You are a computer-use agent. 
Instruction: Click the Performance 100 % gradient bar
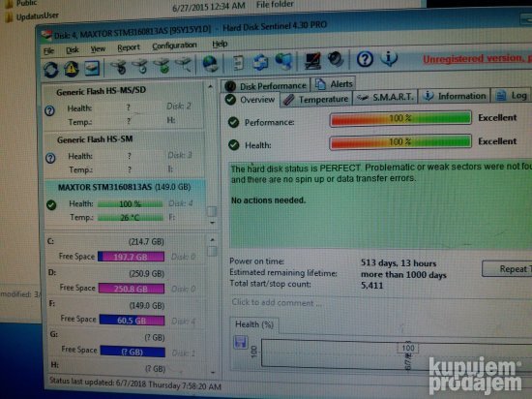point(400,118)
